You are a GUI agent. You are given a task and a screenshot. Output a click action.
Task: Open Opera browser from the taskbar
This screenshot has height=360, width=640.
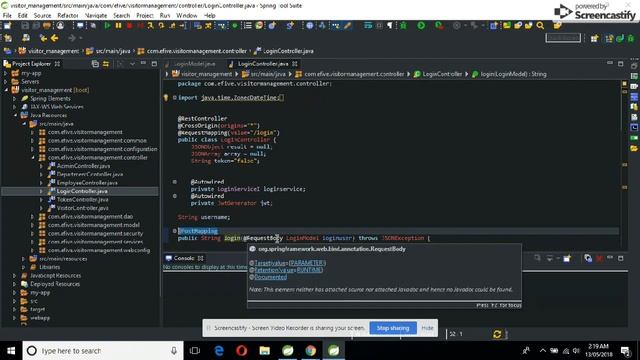point(242,351)
